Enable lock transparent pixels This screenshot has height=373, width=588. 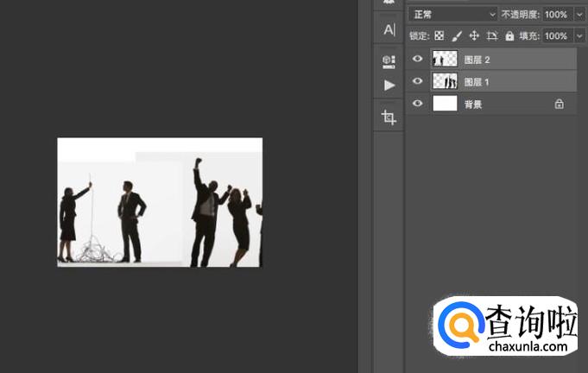[439, 36]
